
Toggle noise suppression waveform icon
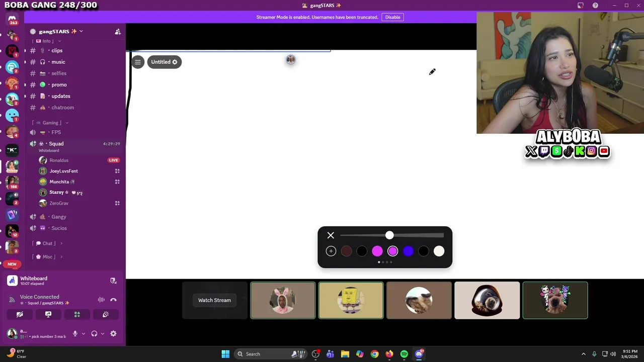click(101, 300)
